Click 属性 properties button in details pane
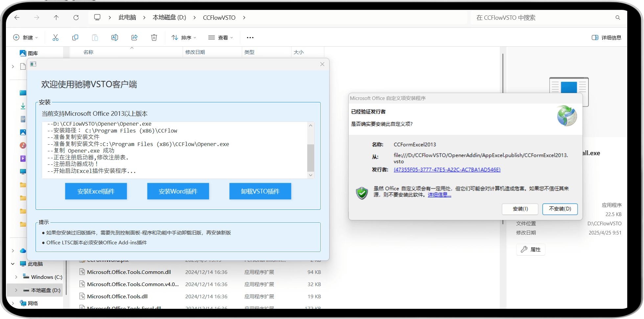644x319 pixels. [531, 250]
